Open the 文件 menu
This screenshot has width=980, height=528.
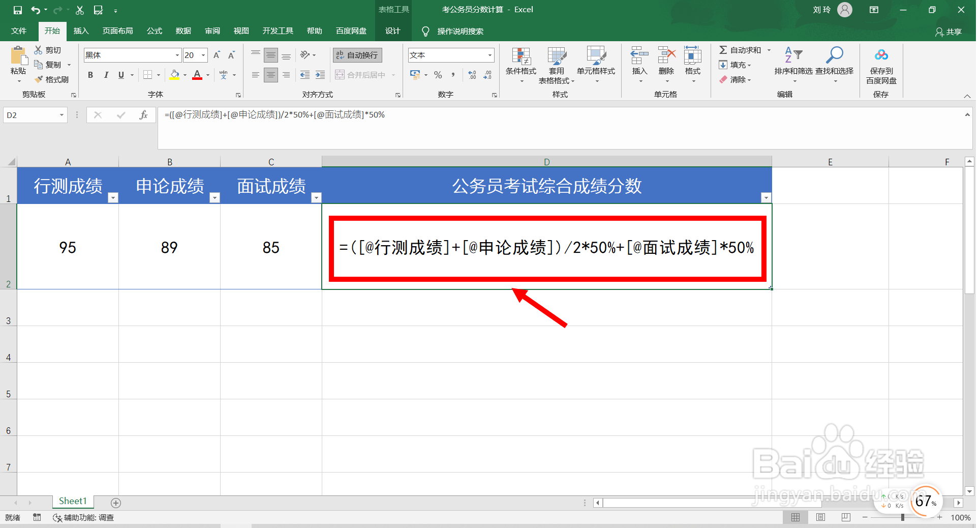(x=18, y=31)
